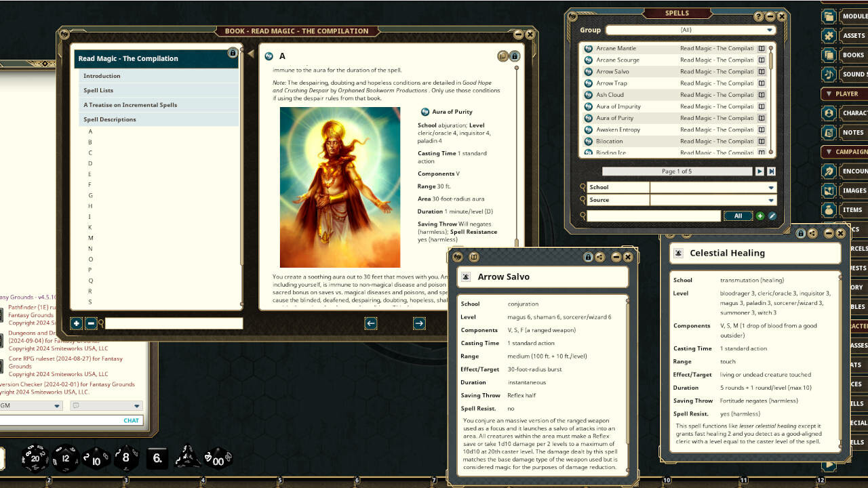Screen dimensions: 868x488
Task: Go to next book page arrow
Action: [419, 323]
